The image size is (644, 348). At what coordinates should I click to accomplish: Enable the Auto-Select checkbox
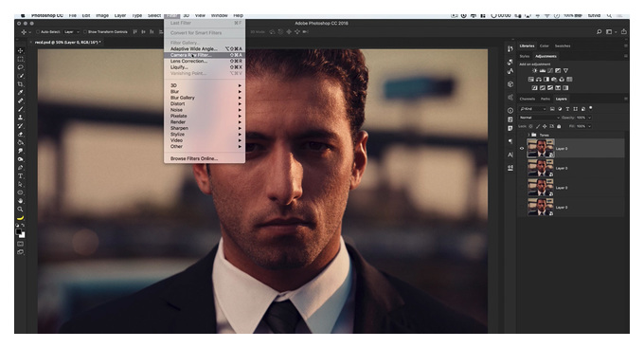38,31
